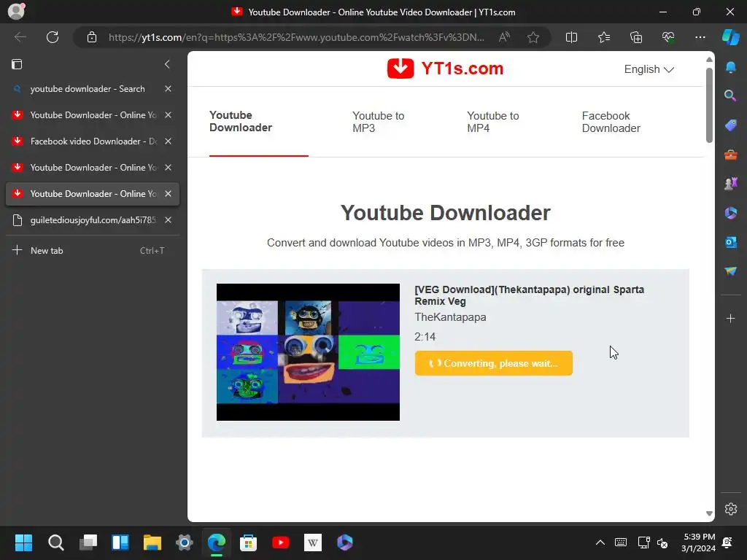The width and height of the screenshot is (747, 560).
Task: Add page to favorites with star icon
Action: click(x=533, y=37)
